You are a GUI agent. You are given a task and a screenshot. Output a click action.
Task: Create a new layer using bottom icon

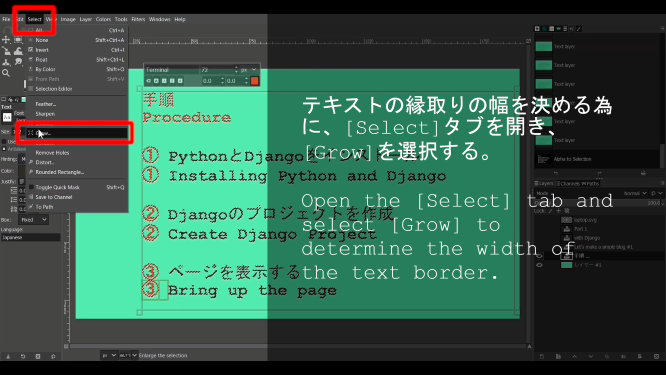(542, 356)
